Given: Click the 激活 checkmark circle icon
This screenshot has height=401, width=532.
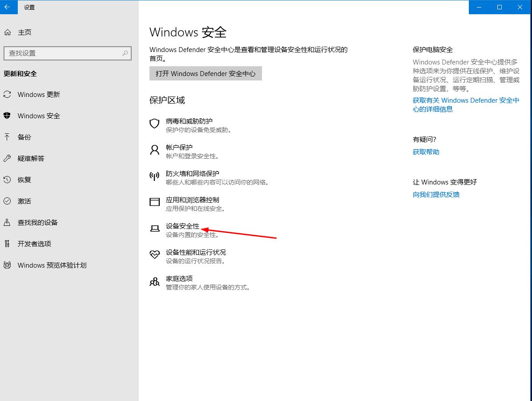Looking at the screenshot, I should (7, 201).
